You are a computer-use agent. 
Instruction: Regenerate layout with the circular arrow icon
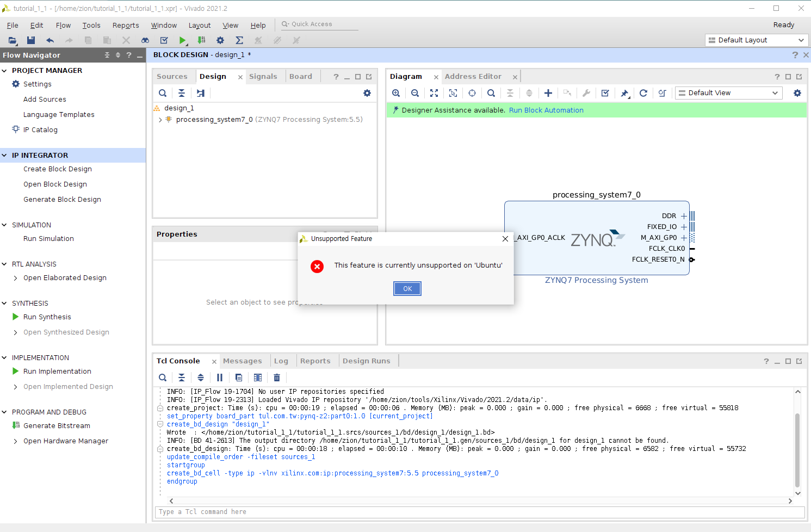pyautogui.click(x=643, y=93)
